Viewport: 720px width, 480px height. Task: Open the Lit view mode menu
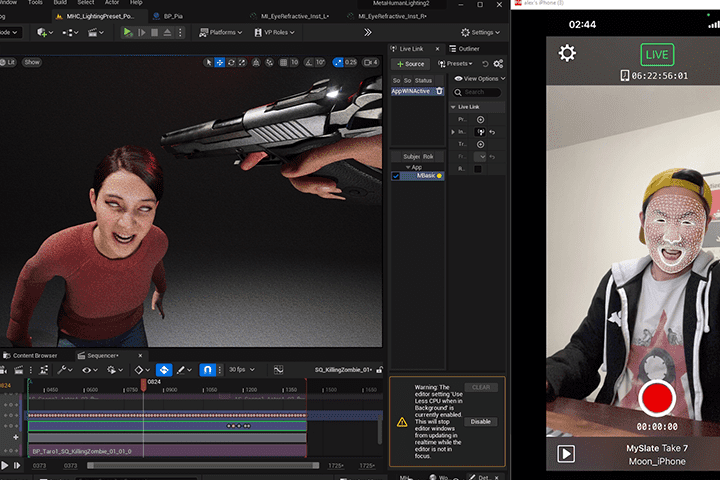8,62
